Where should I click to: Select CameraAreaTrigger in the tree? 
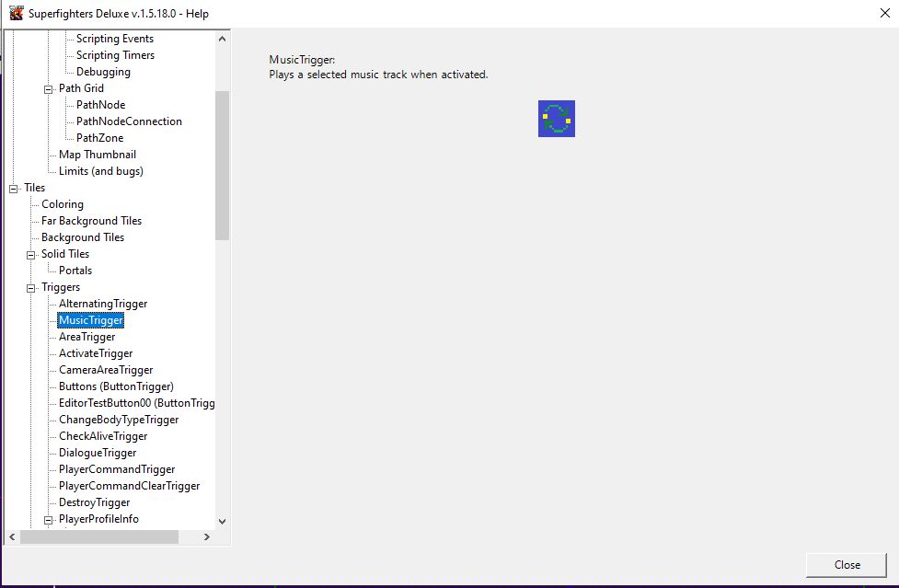tap(106, 370)
